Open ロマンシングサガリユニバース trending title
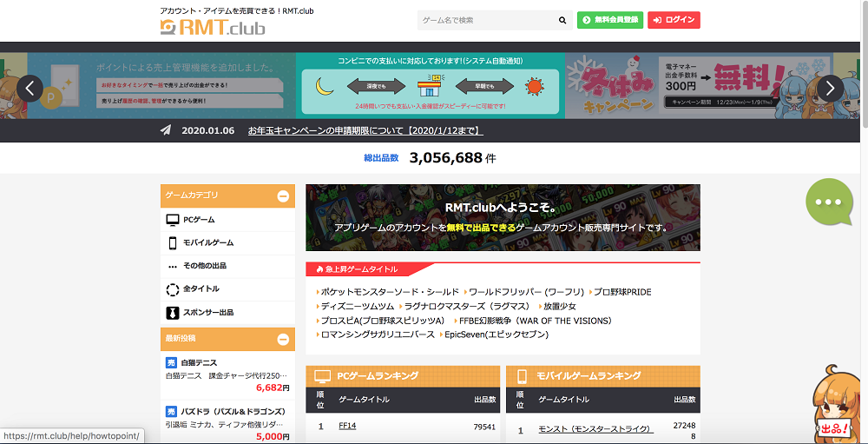 tap(378, 335)
